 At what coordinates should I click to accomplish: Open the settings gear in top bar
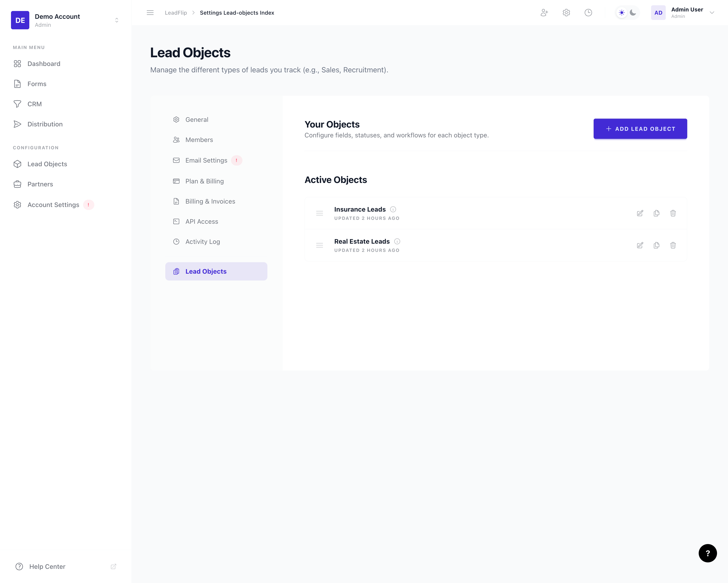pyautogui.click(x=566, y=13)
